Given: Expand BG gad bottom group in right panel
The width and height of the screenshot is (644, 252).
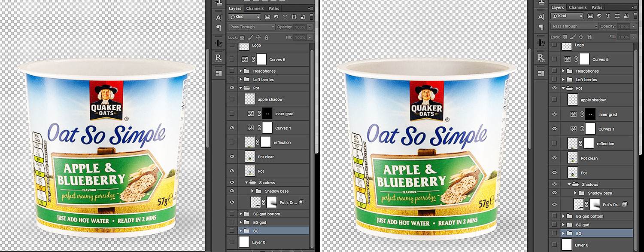Looking at the screenshot, I should coord(563,216).
